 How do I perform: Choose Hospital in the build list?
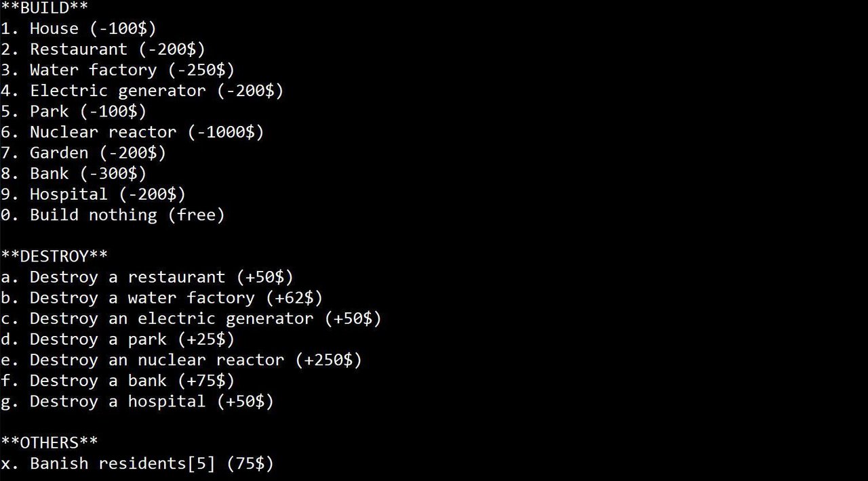tap(94, 194)
